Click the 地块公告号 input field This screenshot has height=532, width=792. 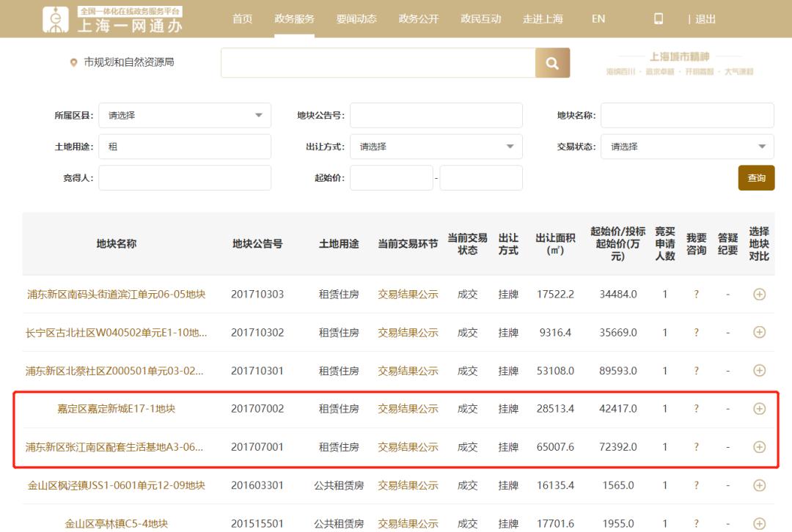(x=436, y=116)
